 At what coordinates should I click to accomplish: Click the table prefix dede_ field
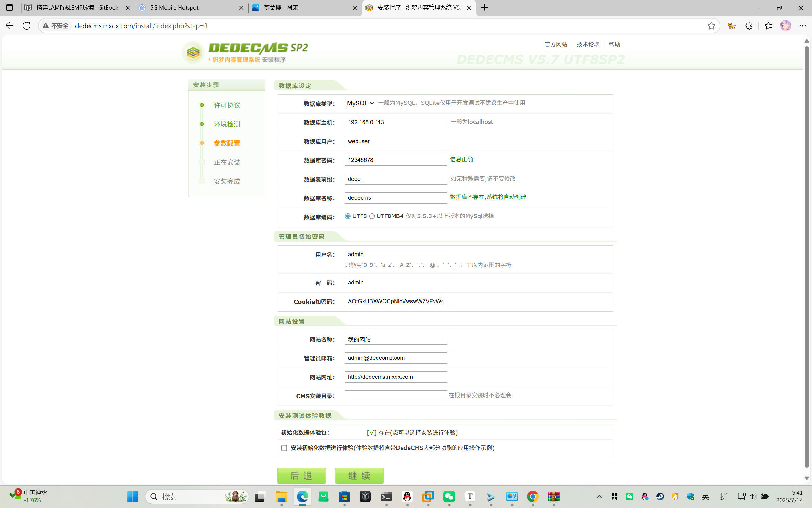[x=396, y=179]
